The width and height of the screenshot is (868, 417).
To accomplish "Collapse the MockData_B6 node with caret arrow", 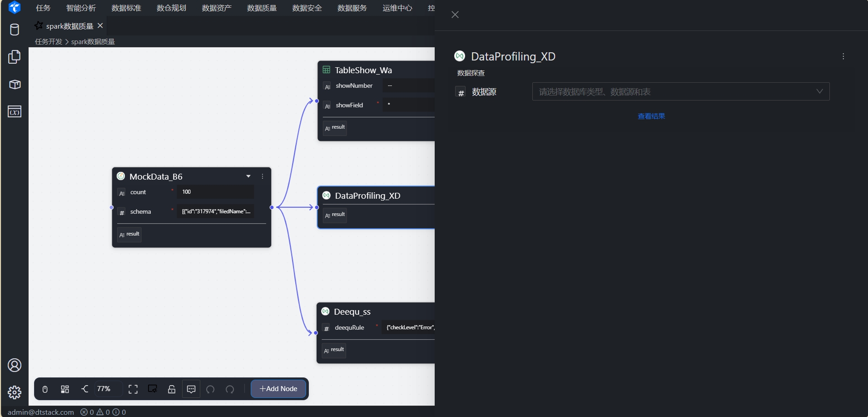I will coord(248,176).
